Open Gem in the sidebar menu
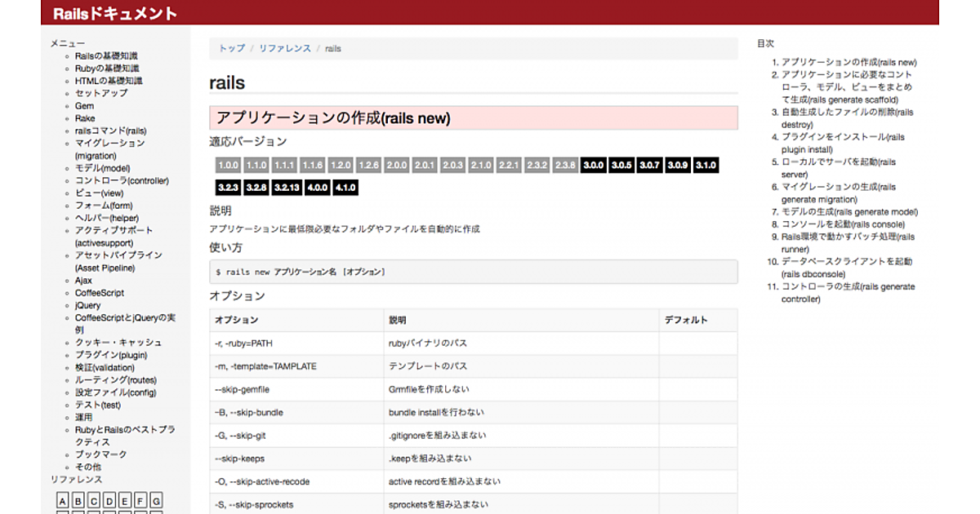Screen dimensions: 980x514 pyautogui.click(x=84, y=106)
